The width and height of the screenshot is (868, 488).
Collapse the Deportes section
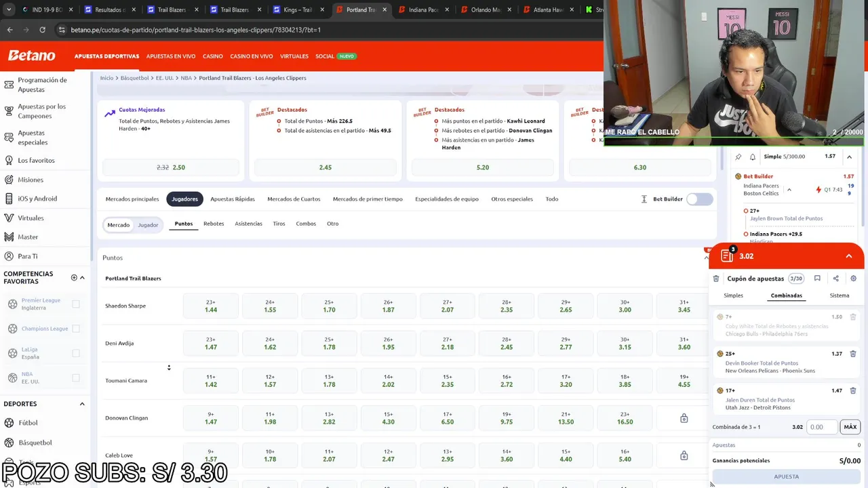[82, 404]
